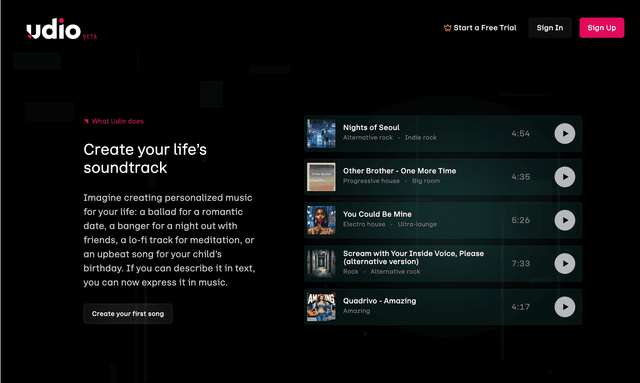Open Other Brother album cover thumbnail
This screenshot has width=640, height=383.
pos(321,177)
